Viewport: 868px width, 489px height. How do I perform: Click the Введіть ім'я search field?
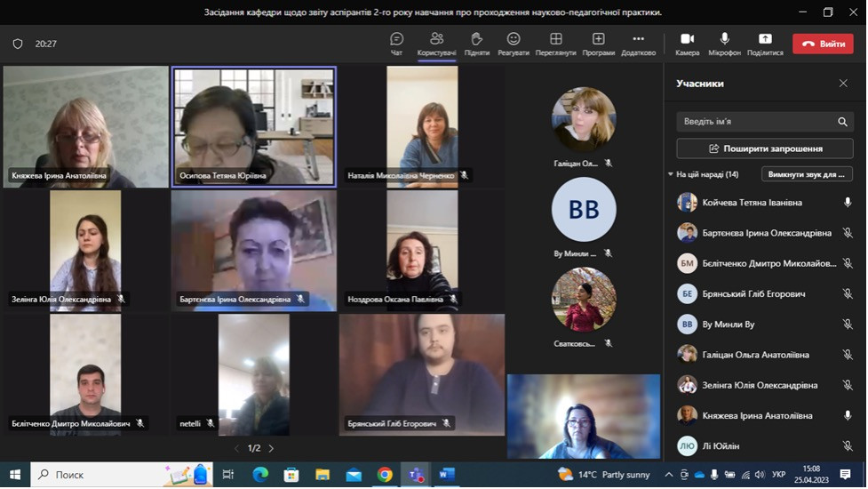[x=764, y=121]
